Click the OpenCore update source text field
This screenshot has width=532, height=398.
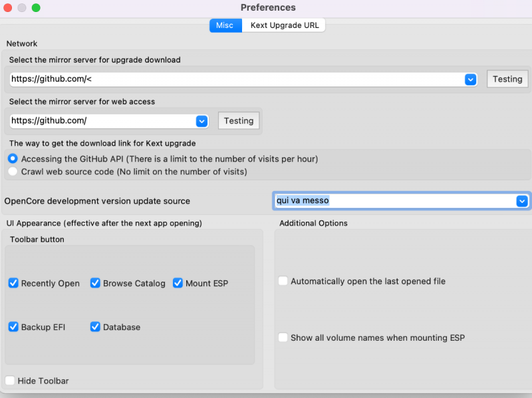tap(392, 201)
